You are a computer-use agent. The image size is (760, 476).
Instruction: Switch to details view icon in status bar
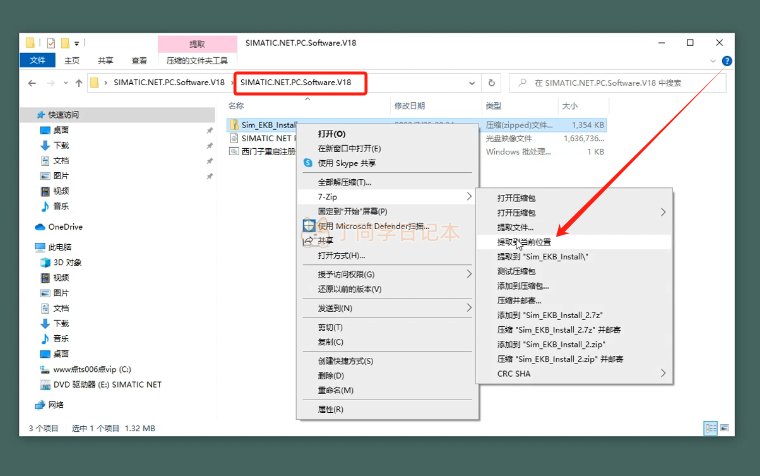click(x=710, y=428)
